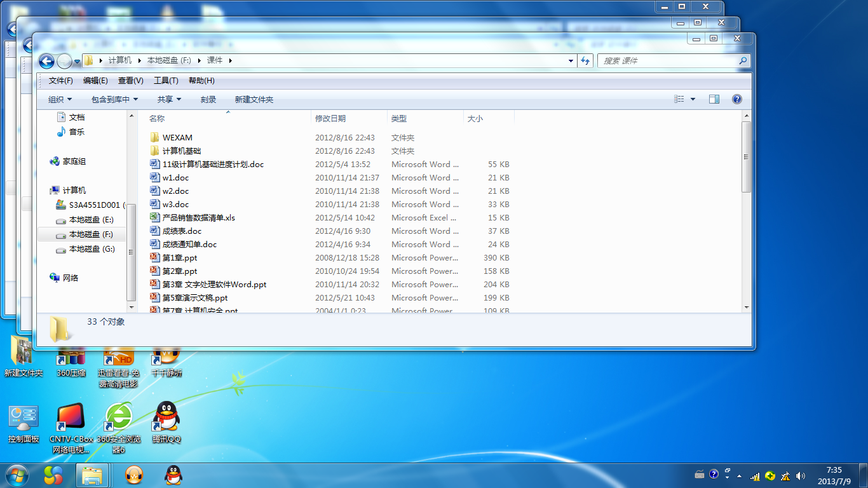Select 网络 in the navigation pane
Image resolution: width=868 pixels, height=488 pixels.
[x=64, y=278]
